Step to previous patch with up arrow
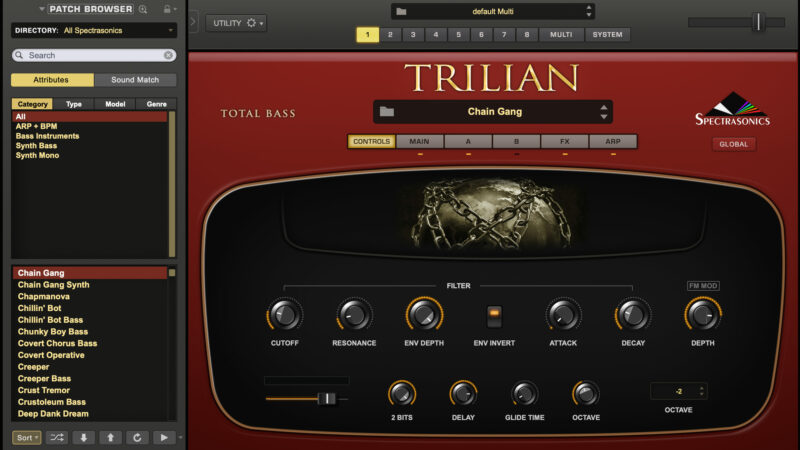This screenshot has width=800, height=450. [110, 437]
